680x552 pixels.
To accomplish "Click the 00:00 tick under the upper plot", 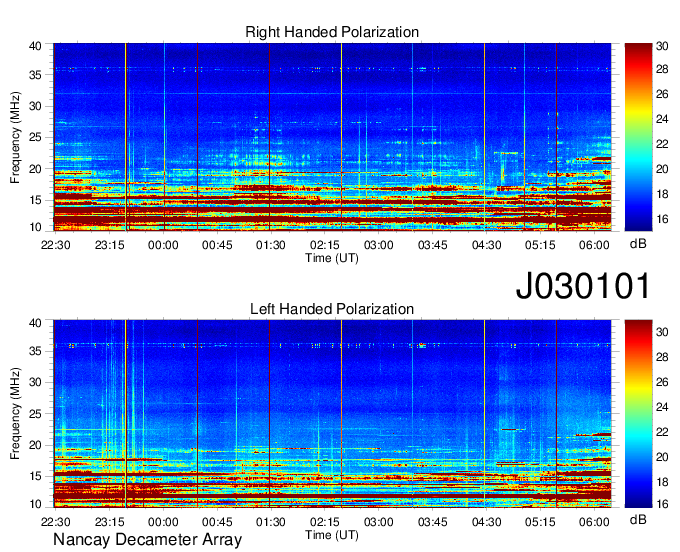I will click(163, 245).
